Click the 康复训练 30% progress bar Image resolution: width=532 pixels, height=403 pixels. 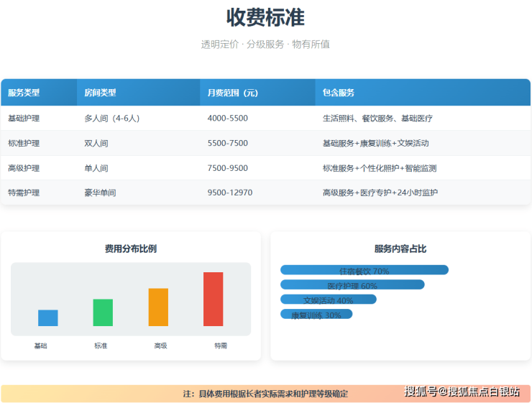tap(316, 314)
